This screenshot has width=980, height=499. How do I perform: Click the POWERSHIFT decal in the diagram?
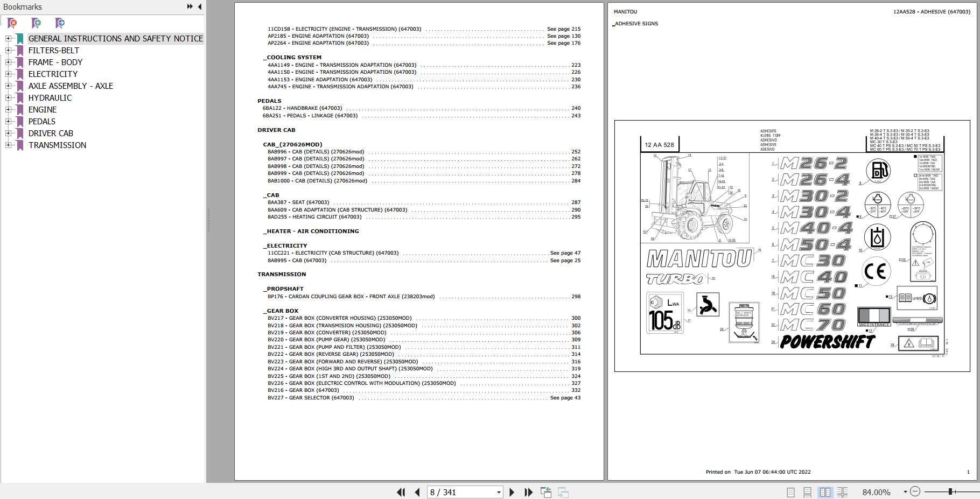(x=828, y=341)
